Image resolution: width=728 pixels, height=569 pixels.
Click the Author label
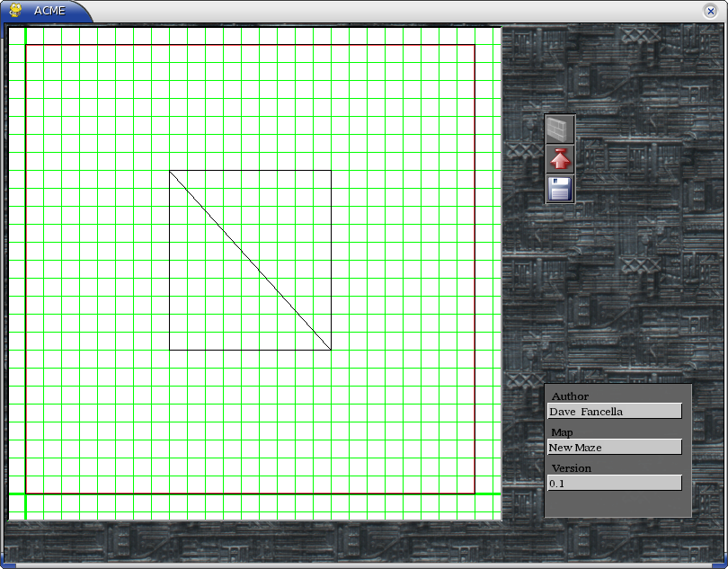click(x=570, y=396)
